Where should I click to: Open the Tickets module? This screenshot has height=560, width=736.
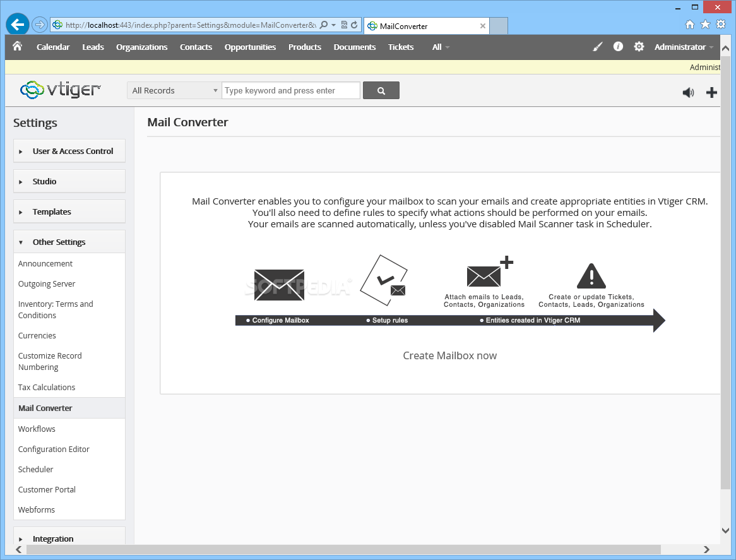[401, 47]
